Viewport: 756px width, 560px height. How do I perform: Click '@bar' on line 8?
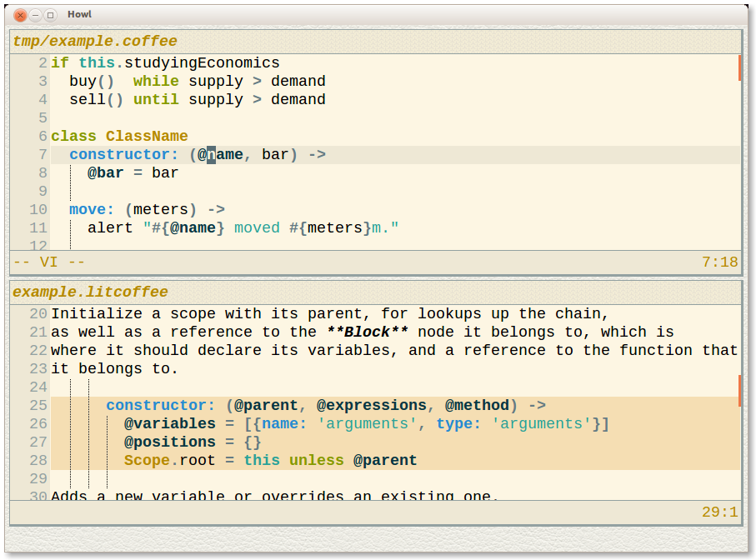[105, 172]
